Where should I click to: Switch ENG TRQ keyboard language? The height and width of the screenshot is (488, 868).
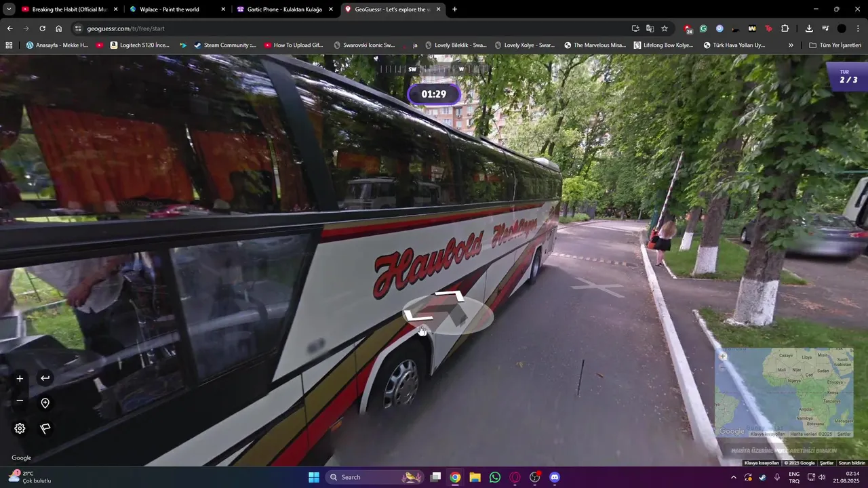coord(794,477)
